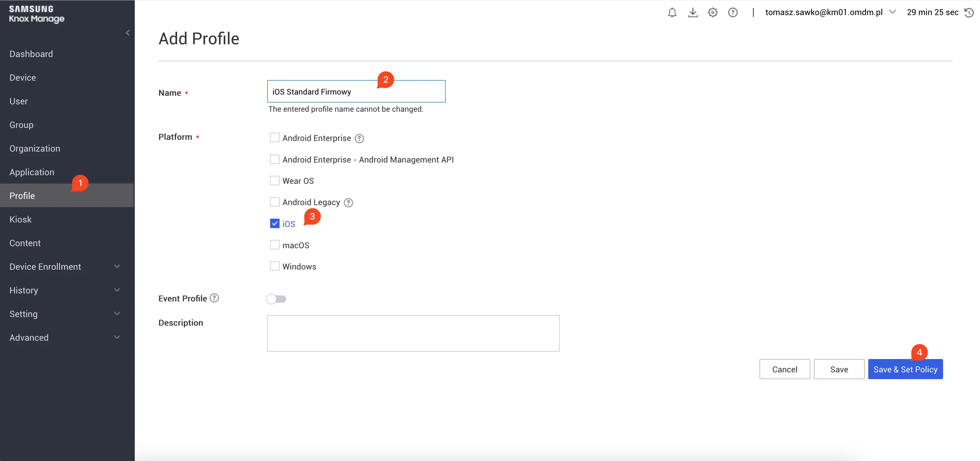Click the Samsung Knox Manage logo
This screenshot has height=461, width=980.
(x=37, y=14)
